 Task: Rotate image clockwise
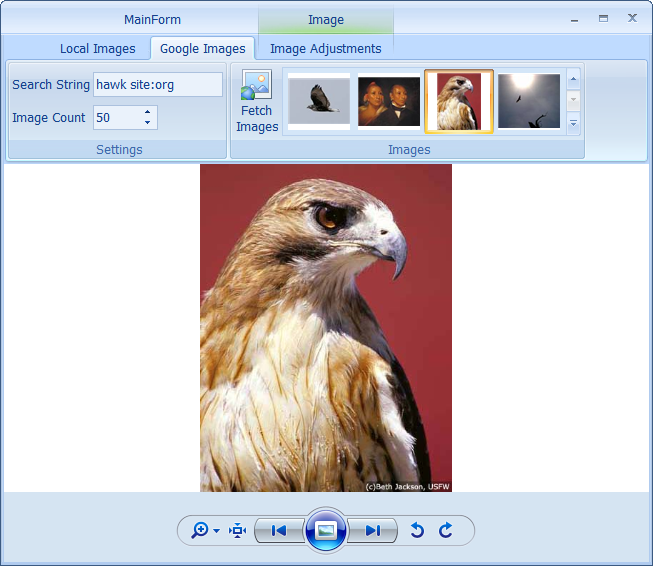pyautogui.click(x=446, y=530)
